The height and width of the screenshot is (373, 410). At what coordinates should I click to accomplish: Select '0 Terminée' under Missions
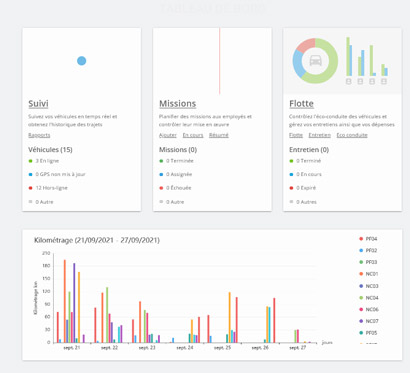click(176, 161)
